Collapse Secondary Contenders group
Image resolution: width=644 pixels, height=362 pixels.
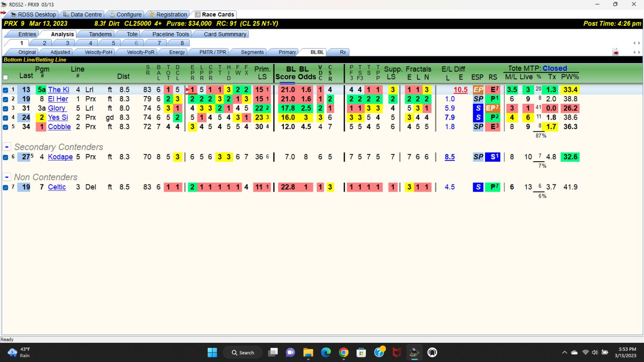7,147
